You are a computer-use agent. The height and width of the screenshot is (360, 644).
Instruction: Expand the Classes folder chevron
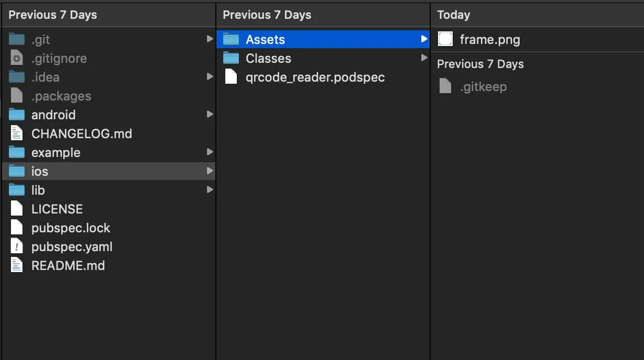424,58
